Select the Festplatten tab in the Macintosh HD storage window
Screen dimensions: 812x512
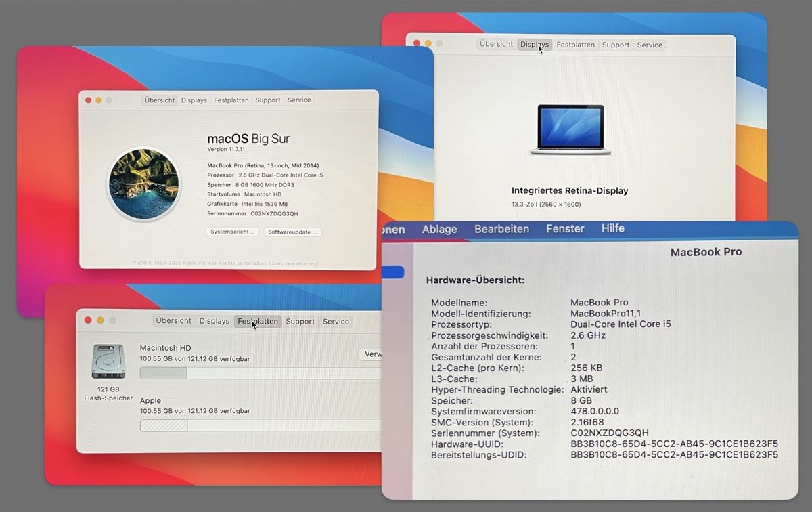[258, 321]
